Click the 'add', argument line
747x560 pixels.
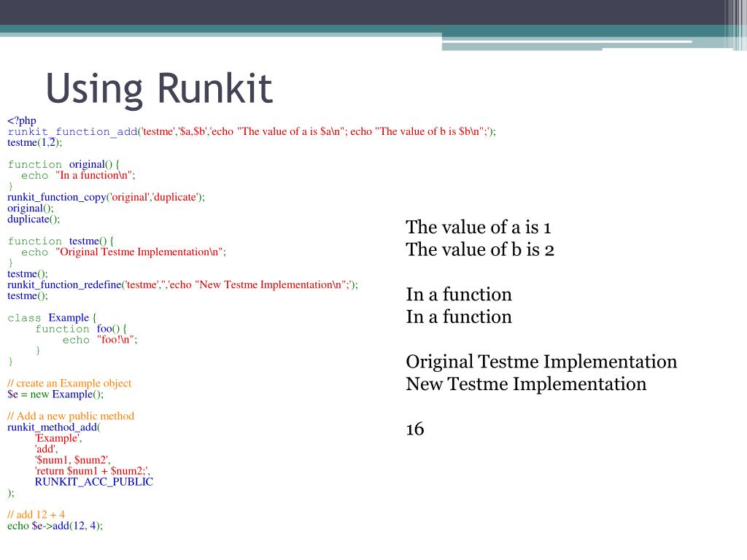point(46,449)
